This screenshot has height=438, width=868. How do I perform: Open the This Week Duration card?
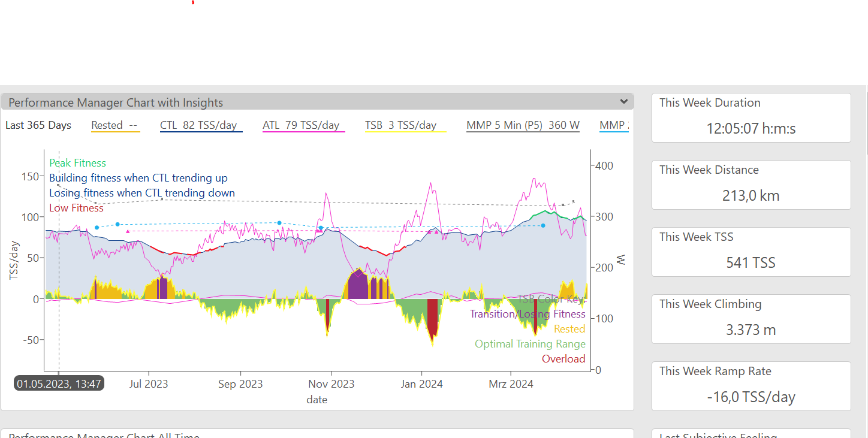coord(751,117)
